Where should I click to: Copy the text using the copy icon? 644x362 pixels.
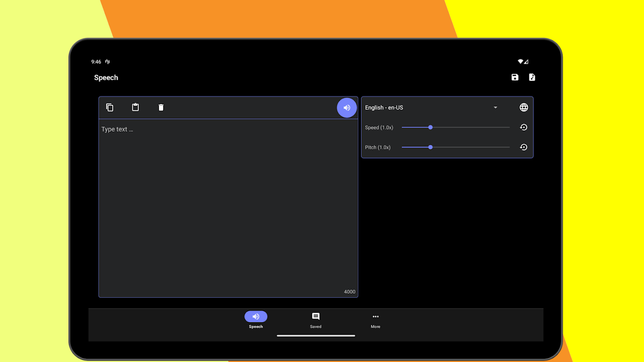pos(110,107)
